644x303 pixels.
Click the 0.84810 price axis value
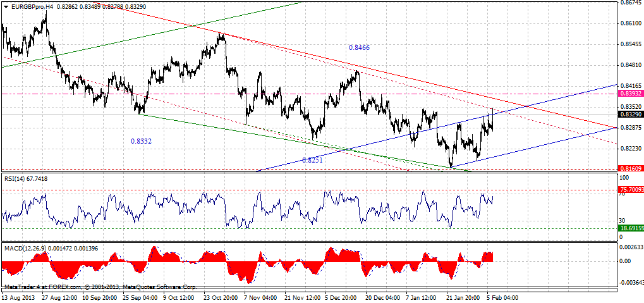pyautogui.click(x=631, y=65)
